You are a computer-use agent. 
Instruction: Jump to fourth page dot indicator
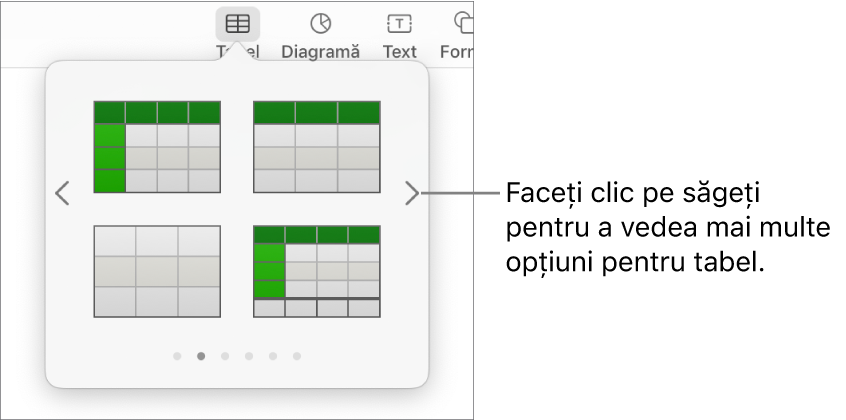249,356
